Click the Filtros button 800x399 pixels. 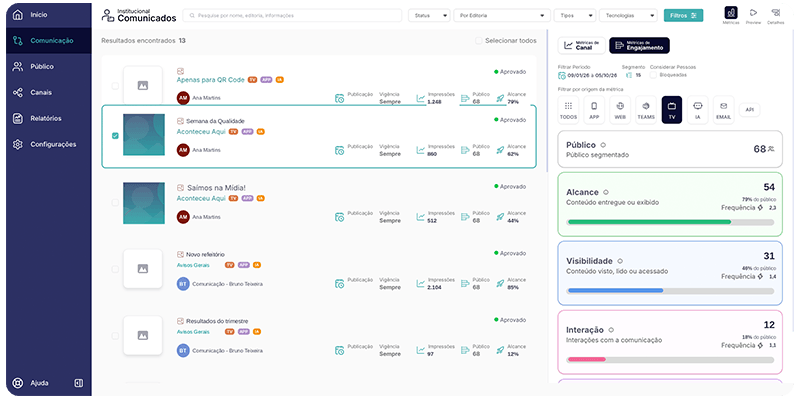tap(683, 15)
